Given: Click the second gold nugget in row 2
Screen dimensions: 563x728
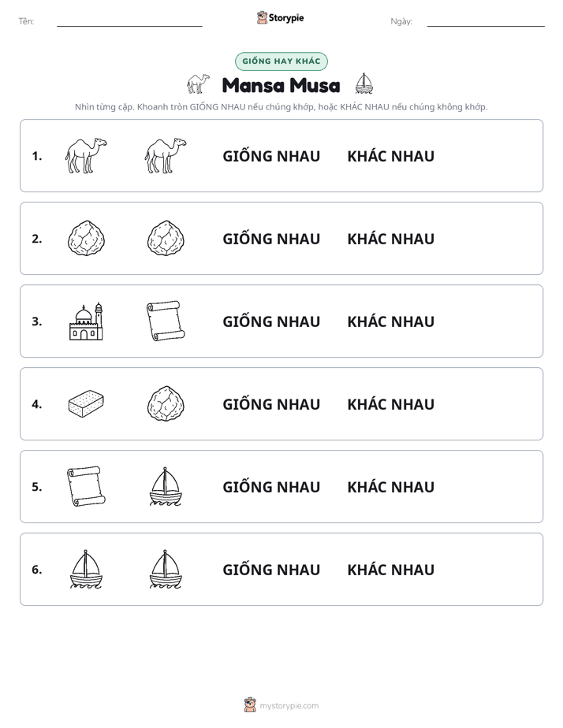Looking at the screenshot, I should [x=166, y=238].
